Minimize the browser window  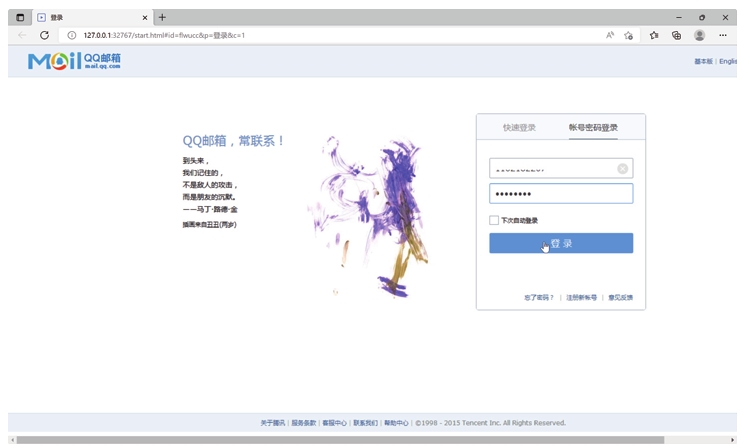679,17
